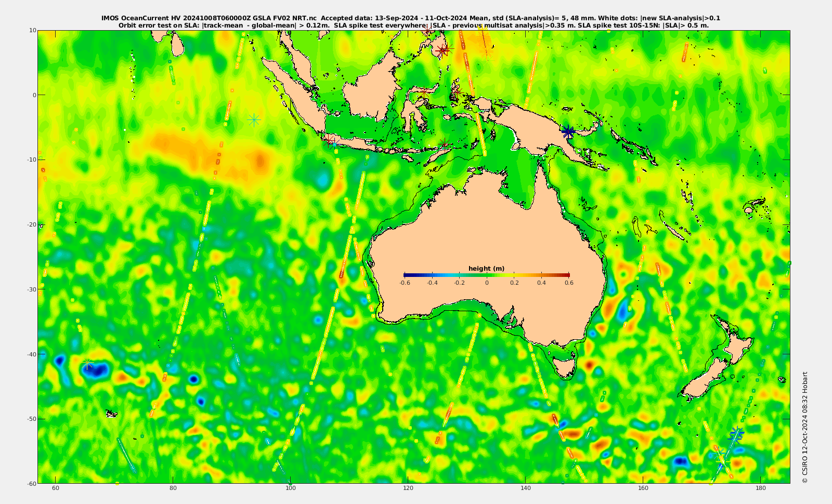
Task: Click latitude axis label "-50"
Action: 31,419
